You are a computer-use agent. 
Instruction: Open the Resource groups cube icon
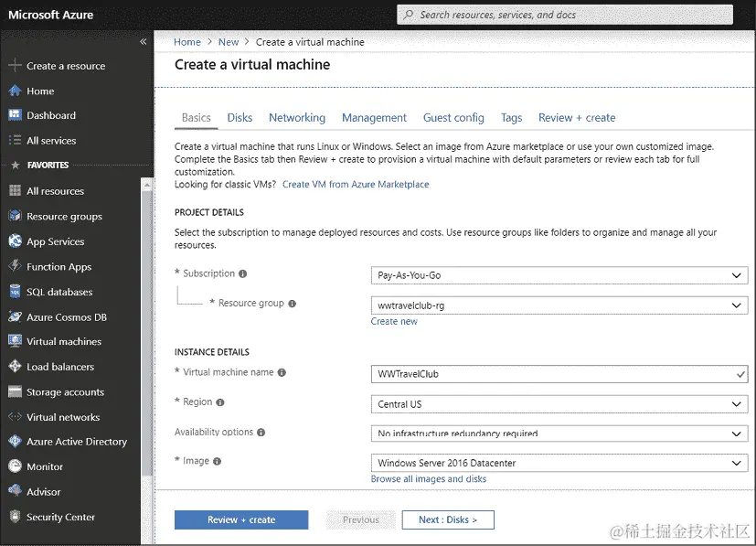click(x=15, y=216)
